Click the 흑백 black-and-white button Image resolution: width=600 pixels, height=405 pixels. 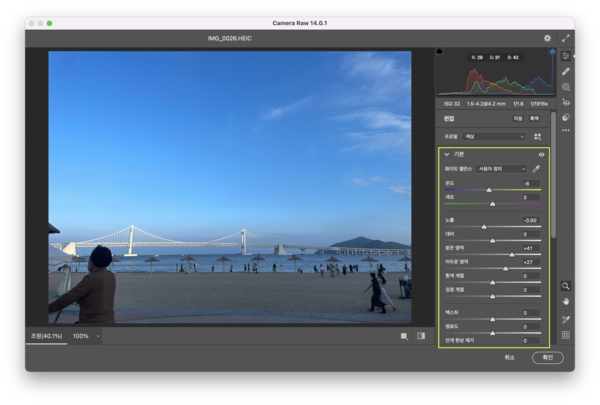pyautogui.click(x=534, y=119)
